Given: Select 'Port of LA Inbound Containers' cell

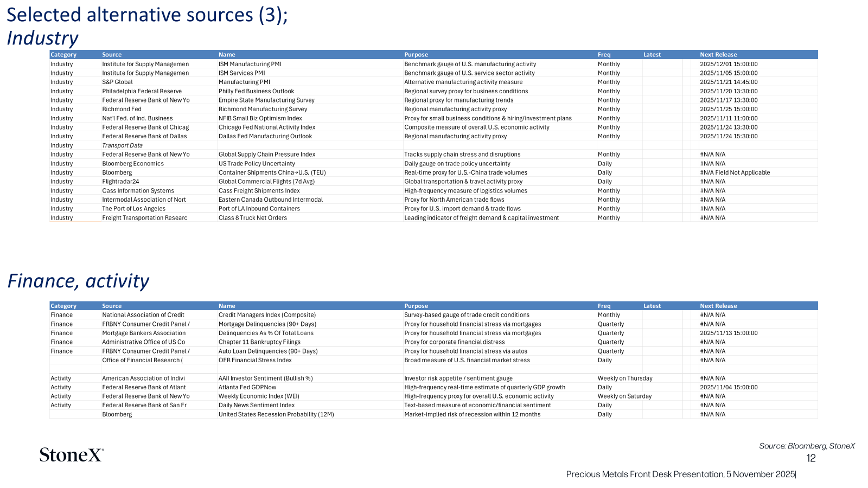Looking at the screenshot, I should click(259, 209).
